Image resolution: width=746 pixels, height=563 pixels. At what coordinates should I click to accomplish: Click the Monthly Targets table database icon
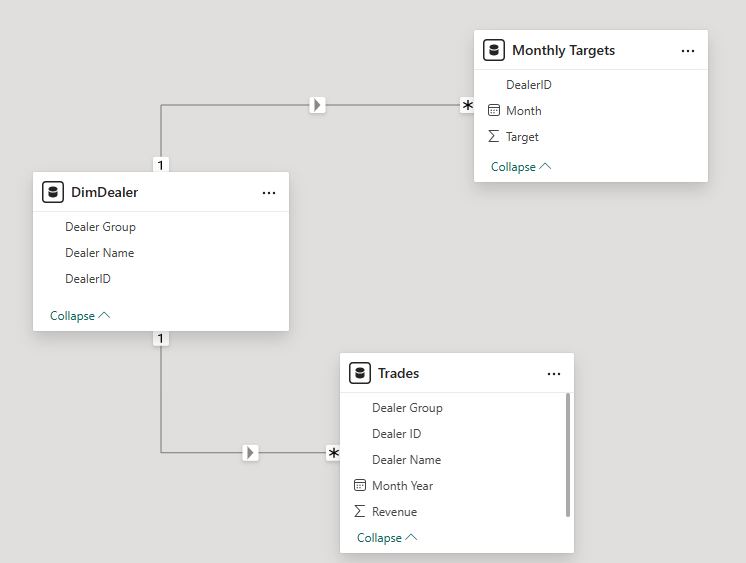point(494,50)
